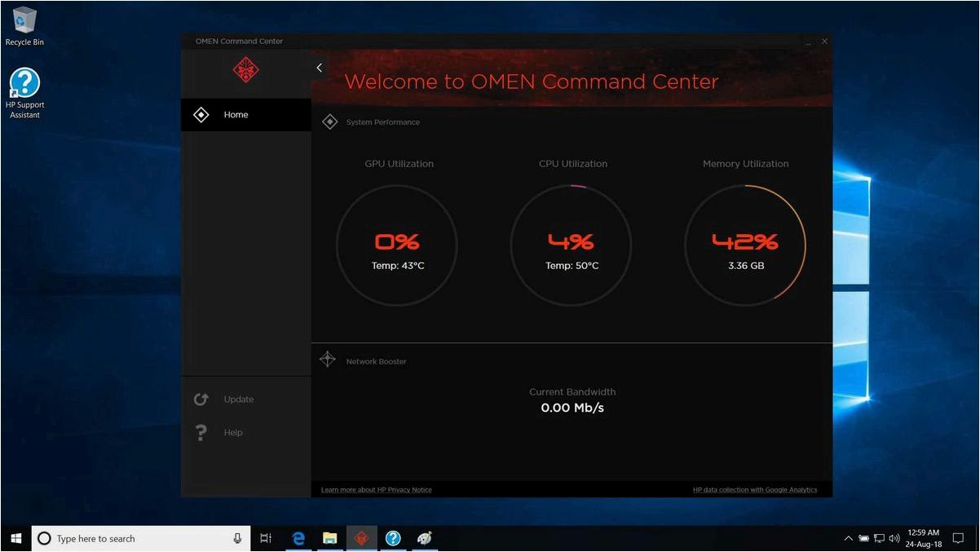Click the Current Bandwidth label

572,392
